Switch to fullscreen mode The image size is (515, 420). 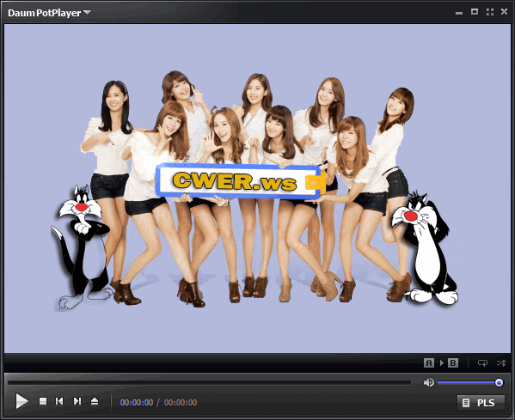(490, 12)
